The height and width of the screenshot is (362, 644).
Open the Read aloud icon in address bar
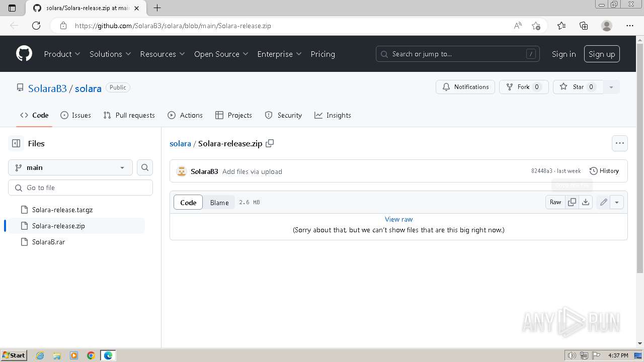tap(518, 26)
